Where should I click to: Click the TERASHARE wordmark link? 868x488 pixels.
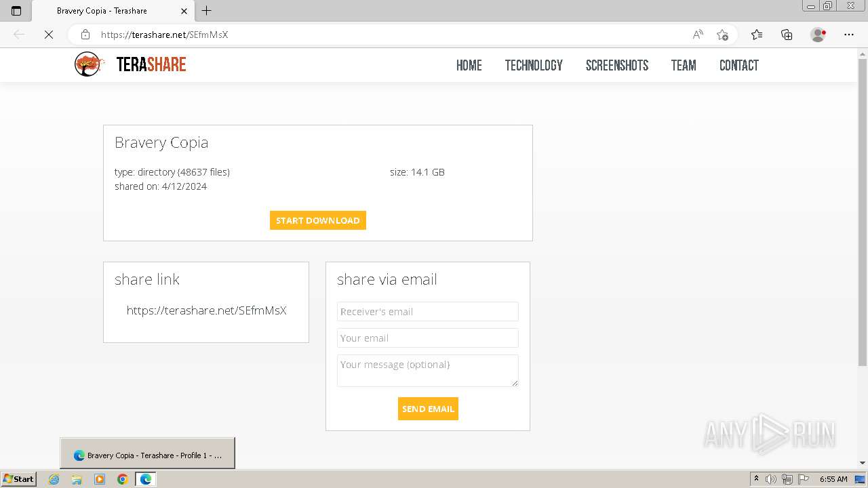tap(151, 64)
